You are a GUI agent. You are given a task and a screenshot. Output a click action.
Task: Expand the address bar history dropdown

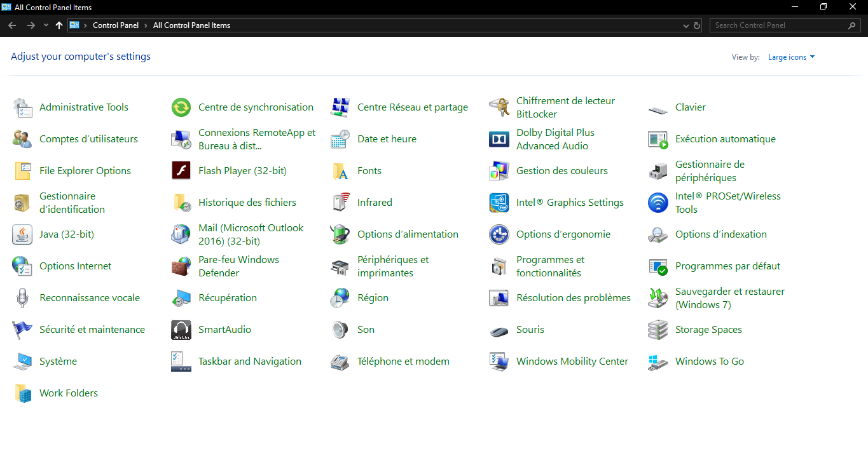click(x=686, y=25)
